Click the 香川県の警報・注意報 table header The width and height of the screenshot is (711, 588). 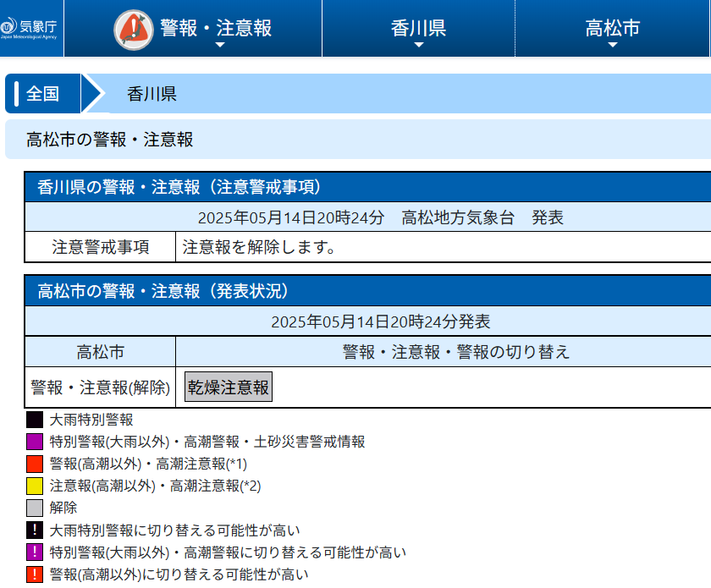tap(179, 187)
